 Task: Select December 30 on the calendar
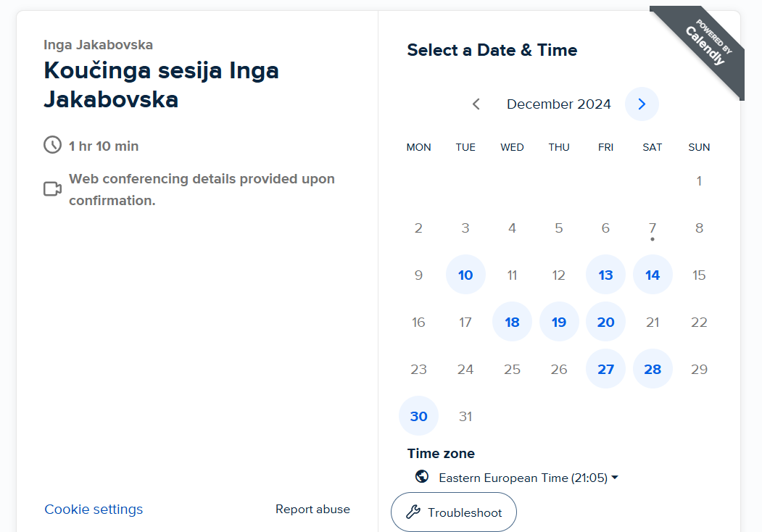tap(419, 416)
